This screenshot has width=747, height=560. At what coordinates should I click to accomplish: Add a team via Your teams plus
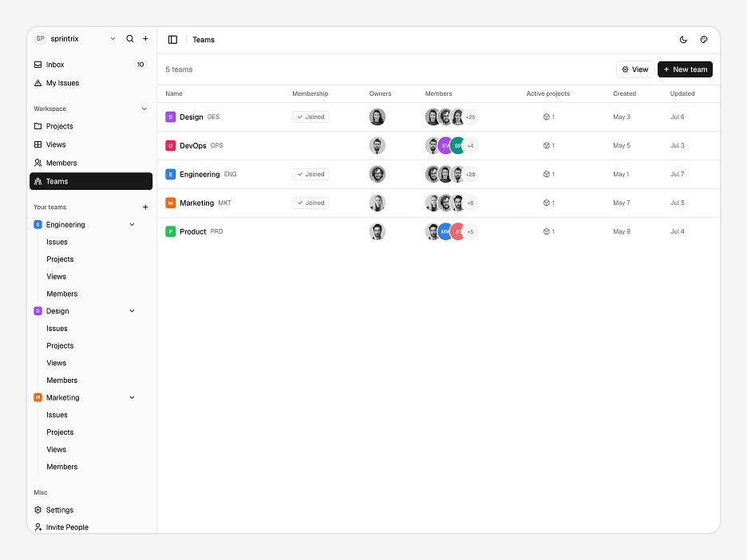(x=145, y=207)
